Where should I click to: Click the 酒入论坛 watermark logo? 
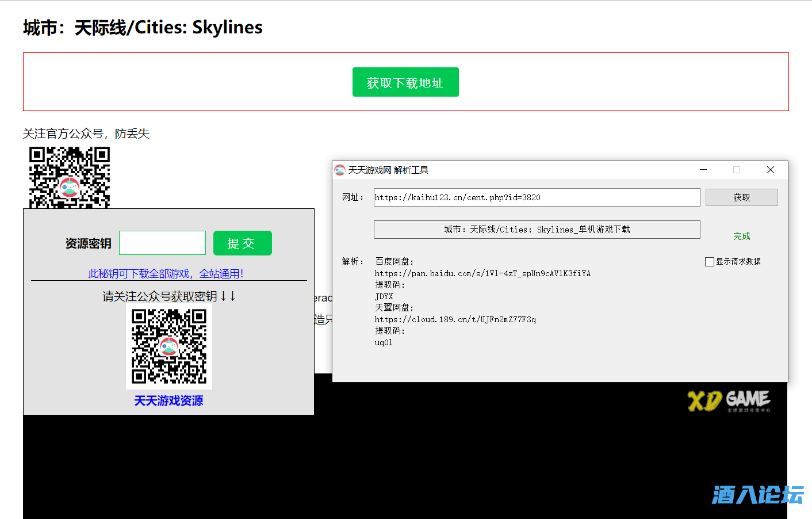[x=757, y=495]
